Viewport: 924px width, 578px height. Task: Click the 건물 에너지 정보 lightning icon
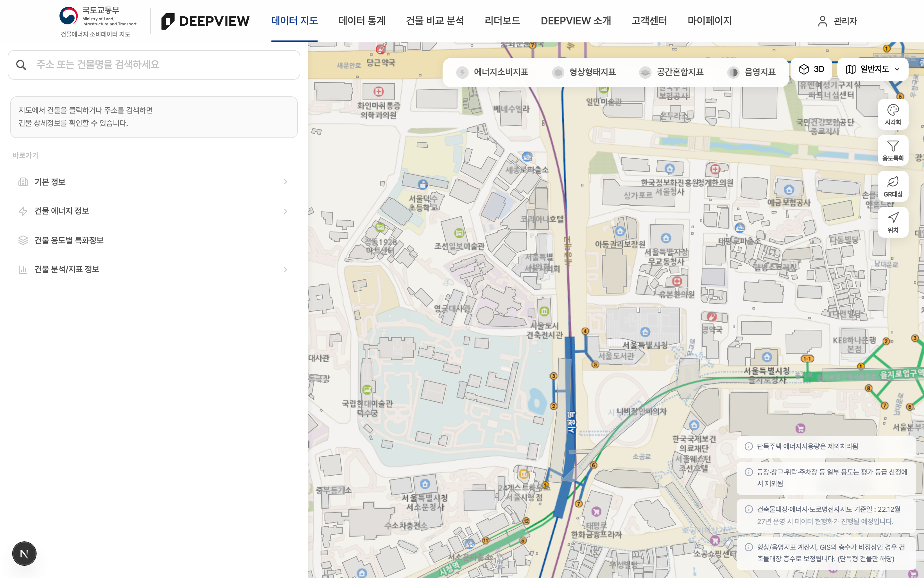point(23,211)
